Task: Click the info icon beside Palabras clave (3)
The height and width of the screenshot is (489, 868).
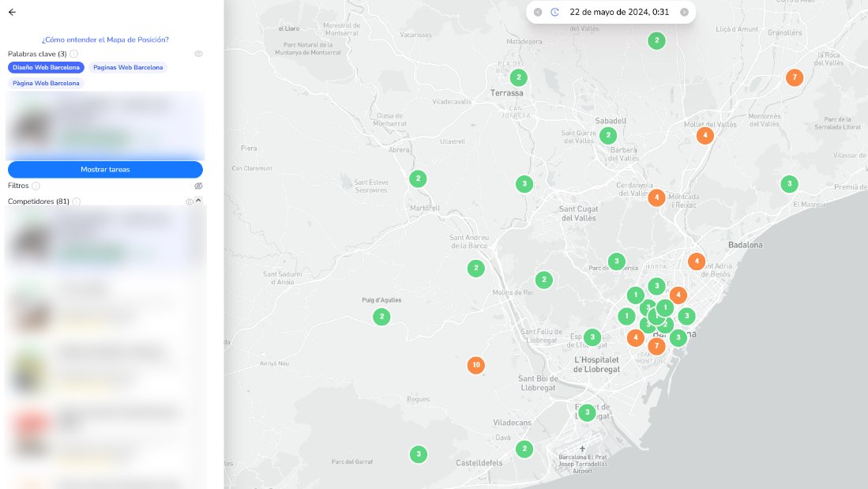Action: pos(73,53)
